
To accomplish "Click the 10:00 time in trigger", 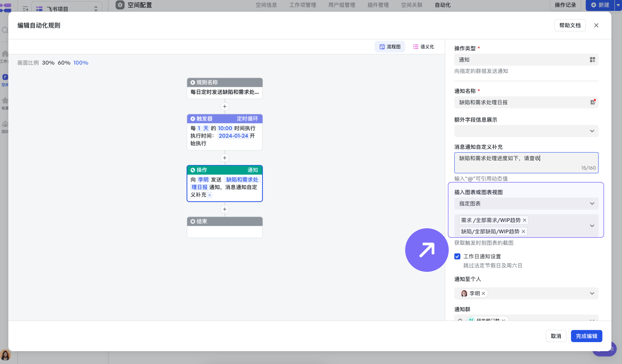I will pyautogui.click(x=225, y=128).
